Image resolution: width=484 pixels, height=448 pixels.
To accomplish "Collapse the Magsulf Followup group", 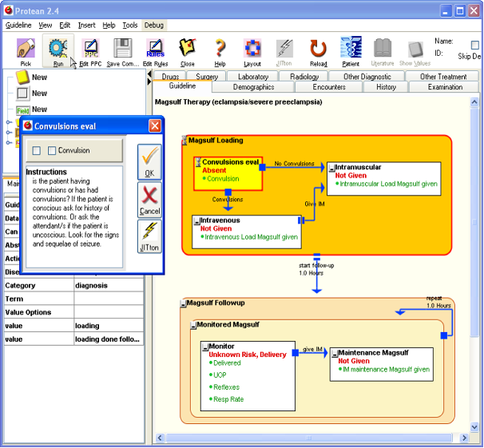I will 182,303.
